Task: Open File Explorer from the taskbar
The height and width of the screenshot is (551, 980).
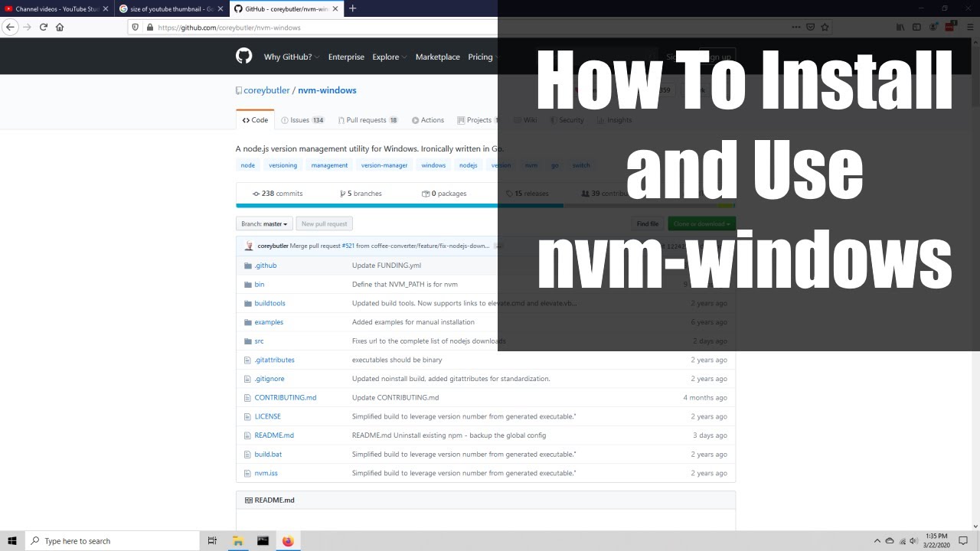Action: tap(238, 541)
